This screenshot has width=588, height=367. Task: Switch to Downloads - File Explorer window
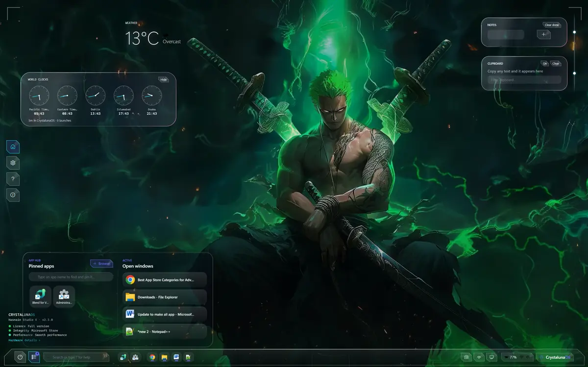pos(165,297)
